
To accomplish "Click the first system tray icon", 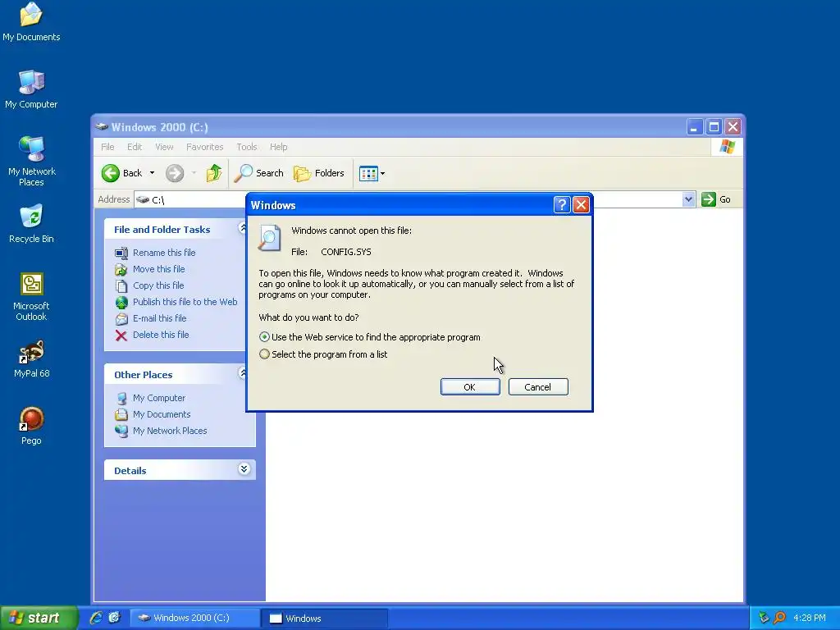I will 764,618.
